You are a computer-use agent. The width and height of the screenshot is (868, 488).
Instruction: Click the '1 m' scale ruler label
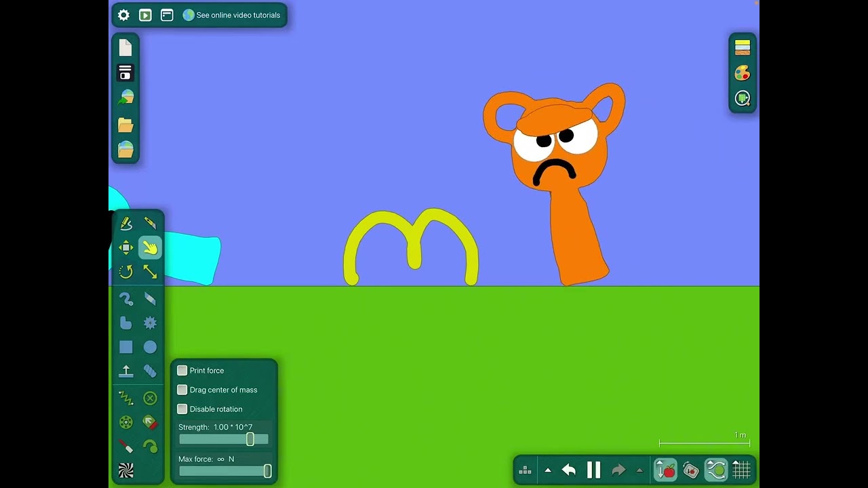coord(740,435)
